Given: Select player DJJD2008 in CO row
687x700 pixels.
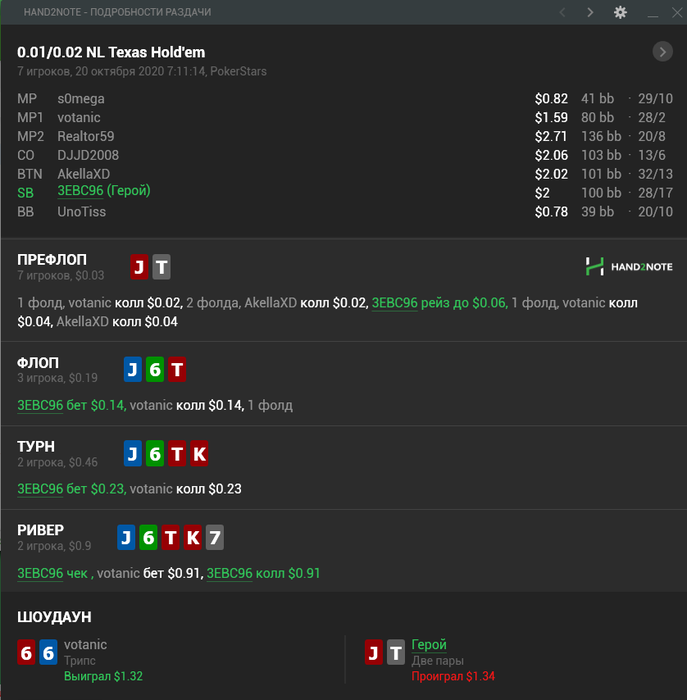Looking at the screenshot, I should point(88,155).
